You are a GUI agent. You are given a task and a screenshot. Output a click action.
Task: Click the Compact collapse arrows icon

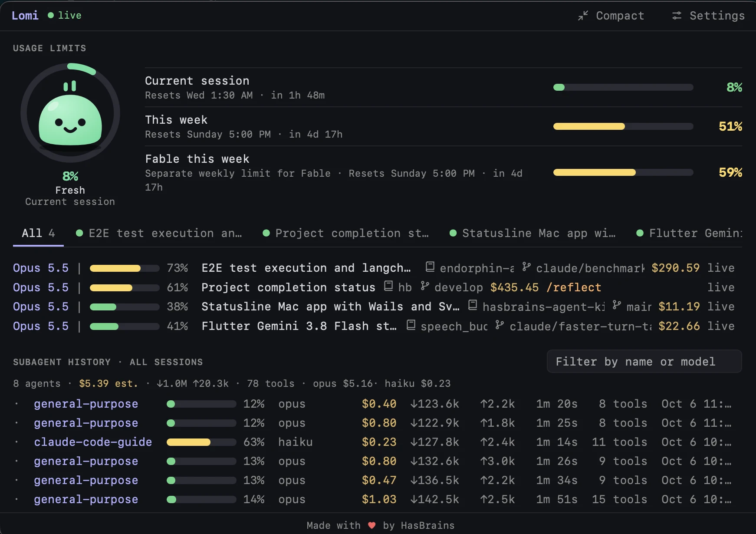(583, 16)
